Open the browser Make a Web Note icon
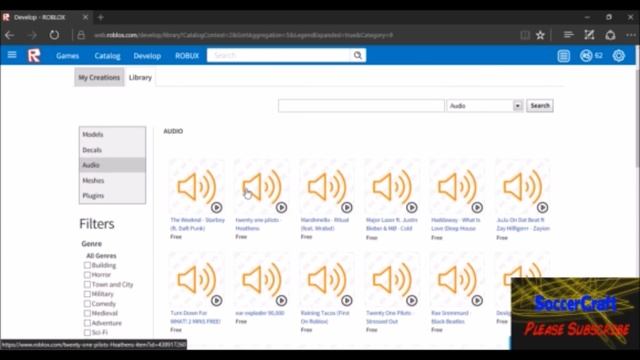Viewport: 640px width, 360px height. (x=589, y=35)
